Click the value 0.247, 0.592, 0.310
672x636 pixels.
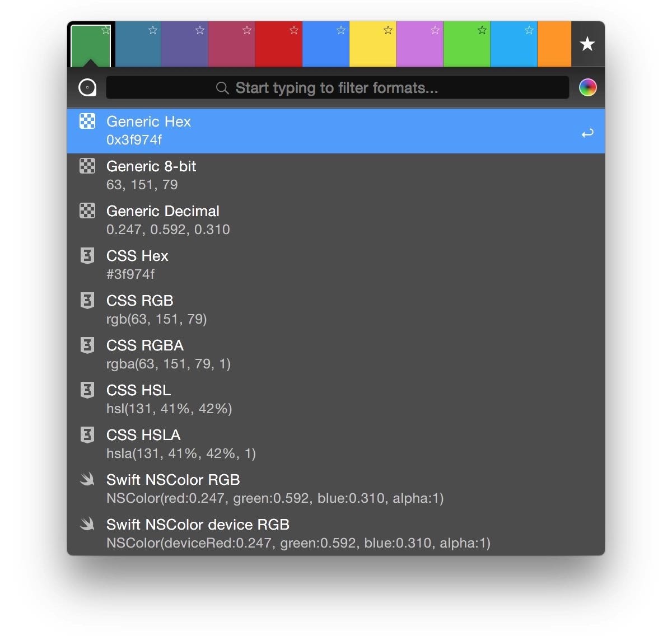(x=168, y=230)
